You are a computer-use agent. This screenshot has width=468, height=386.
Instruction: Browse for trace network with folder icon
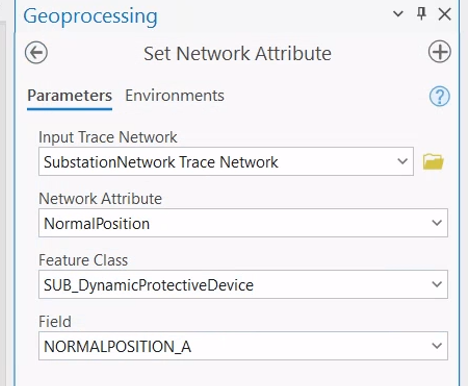[x=433, y=162]
